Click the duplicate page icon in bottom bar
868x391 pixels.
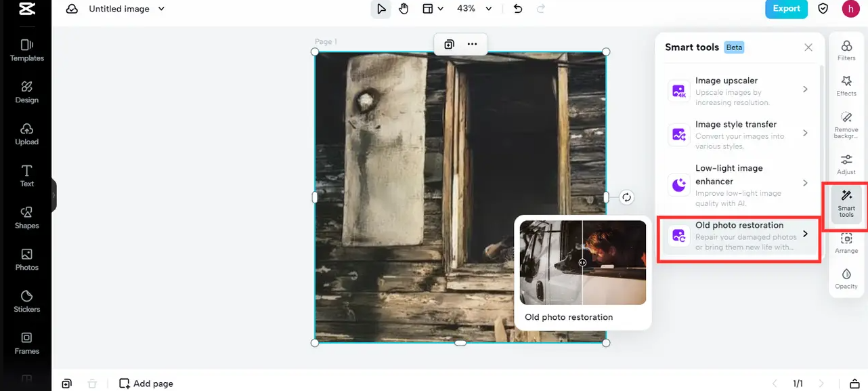66,384
